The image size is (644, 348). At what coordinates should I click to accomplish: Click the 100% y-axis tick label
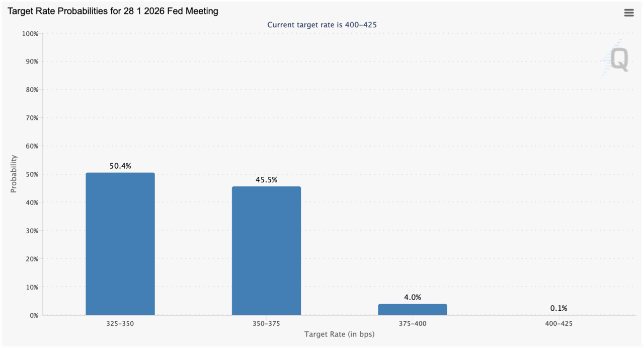pyautogui.click(x=30, y=34)
